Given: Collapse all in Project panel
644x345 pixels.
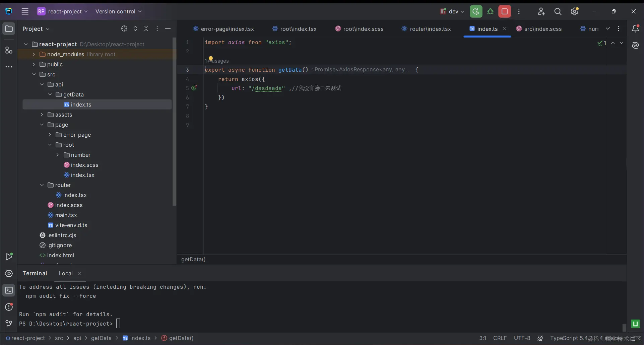Looking at the screenshot, I should coord(146,29).
